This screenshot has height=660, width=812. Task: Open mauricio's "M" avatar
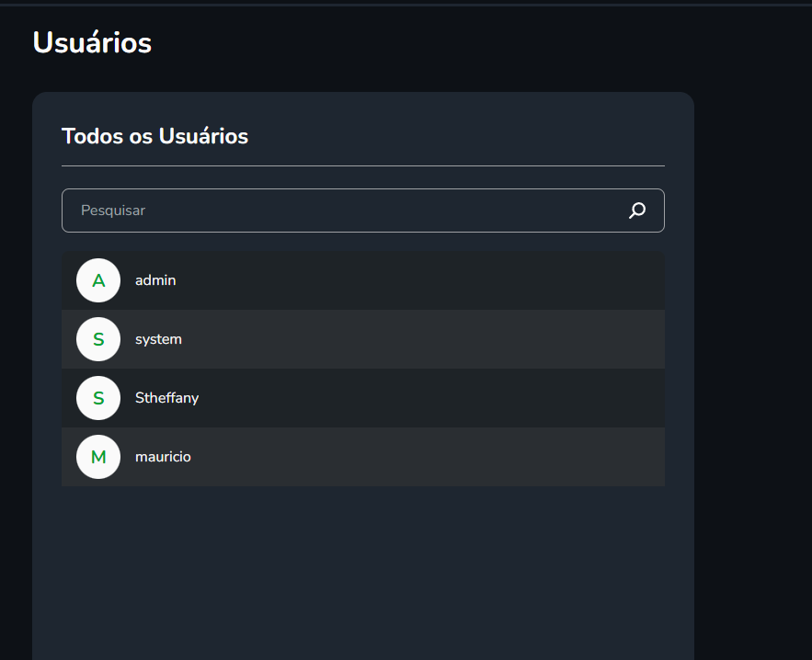coord(98,457)
